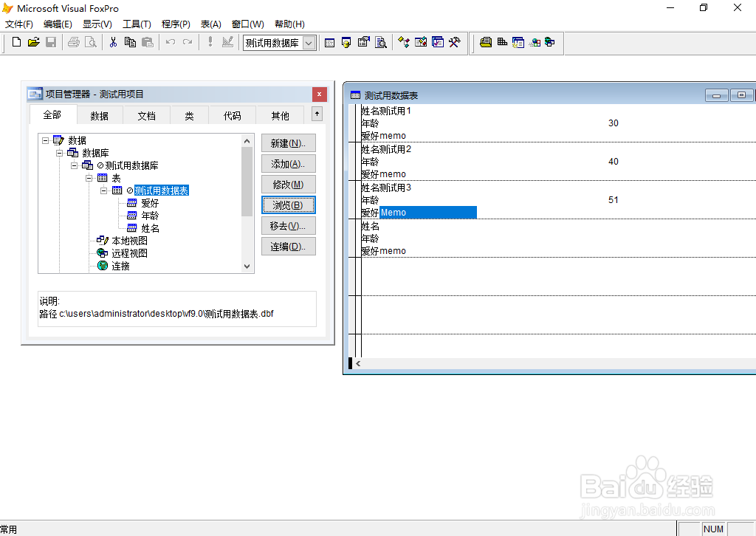The width and height of the screenshot is (756, 536).
Task: Collapse the 测试用数据库 tree node
Action: 75,166
